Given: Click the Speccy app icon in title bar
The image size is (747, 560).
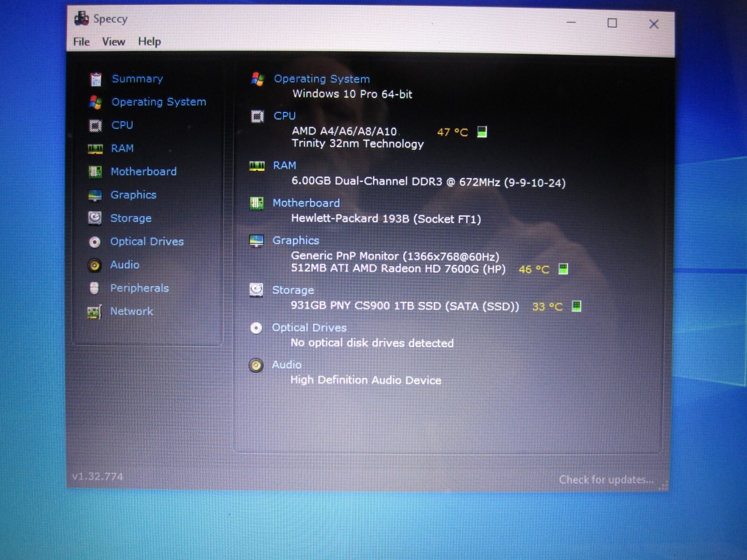Looking at the screenshot, I should click(x=82, y=18).
